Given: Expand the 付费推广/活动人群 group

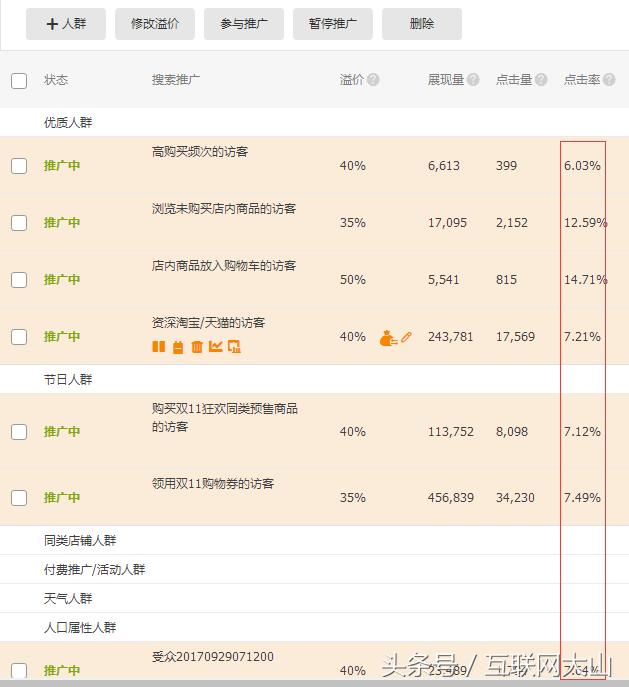Looking at the screenshot, I should (x=94, y=569).
